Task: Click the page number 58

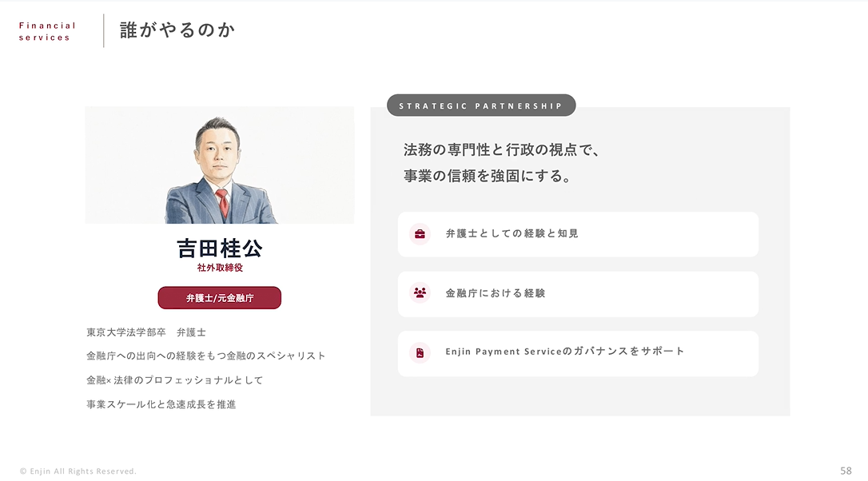Action: coord(846,471)
